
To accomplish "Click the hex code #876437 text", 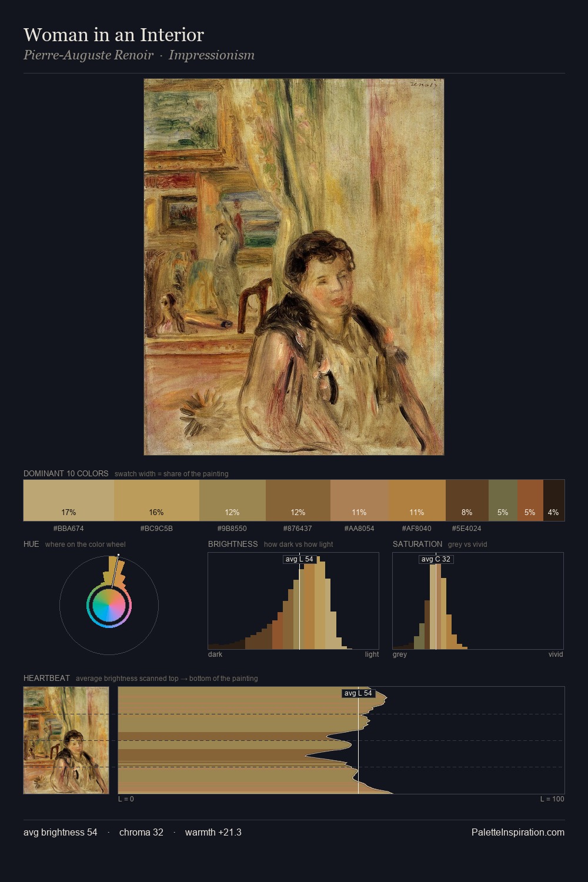I will coord(298,529).
